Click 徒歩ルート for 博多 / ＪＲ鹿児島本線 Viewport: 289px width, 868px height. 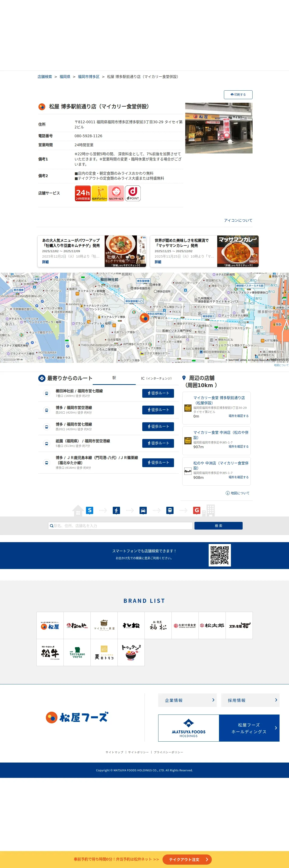coord(158,463)
